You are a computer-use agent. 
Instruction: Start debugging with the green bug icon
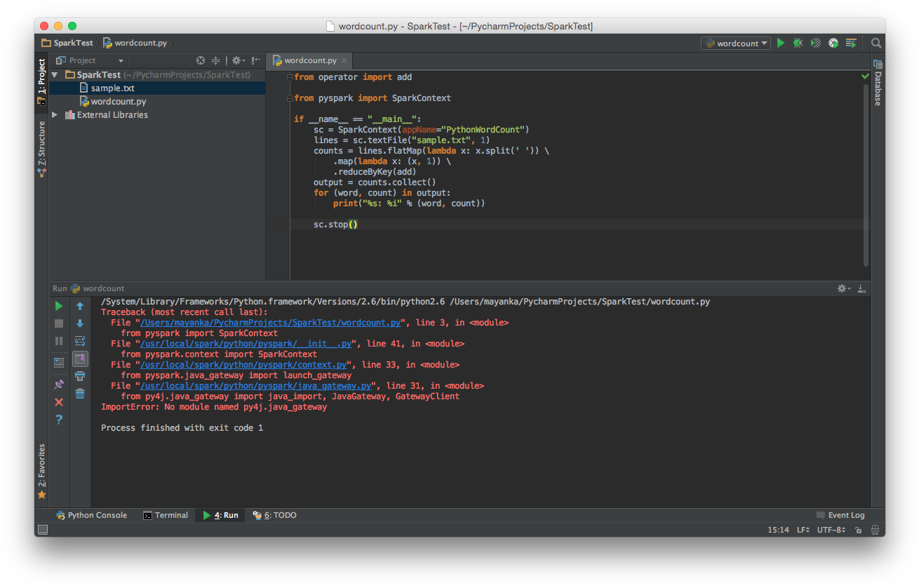(798, 43)
